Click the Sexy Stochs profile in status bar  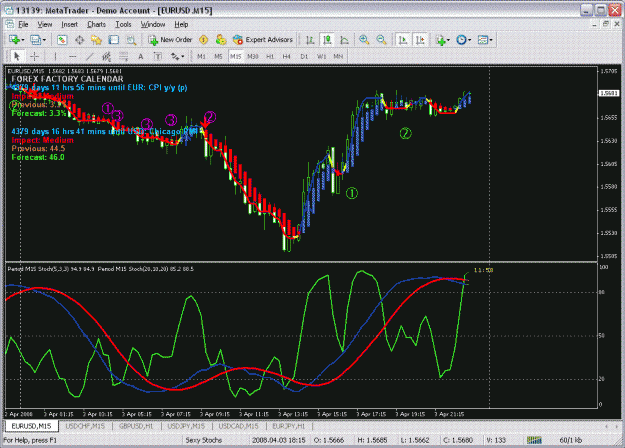pyautogui.click(x=203, y=440)
